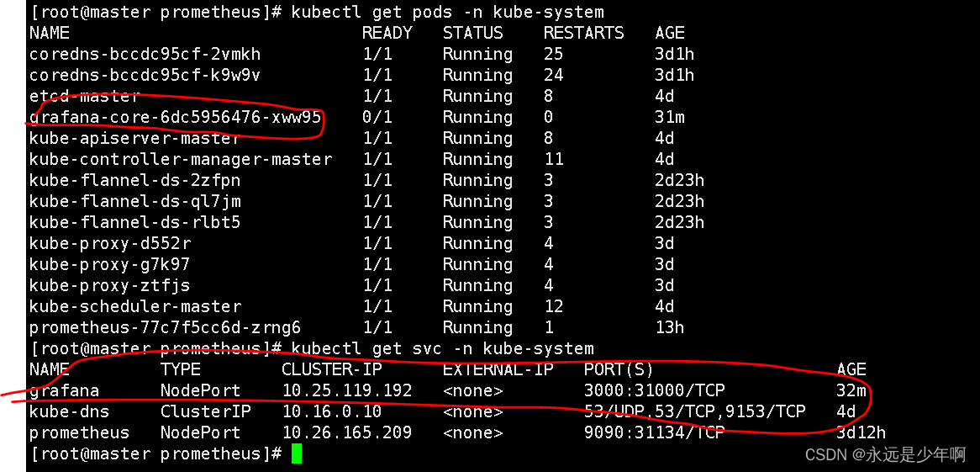This screenshot has height=472, width=980.
Task: Click the kube-apiserver-master pod name
Action: tap(135, 138)
